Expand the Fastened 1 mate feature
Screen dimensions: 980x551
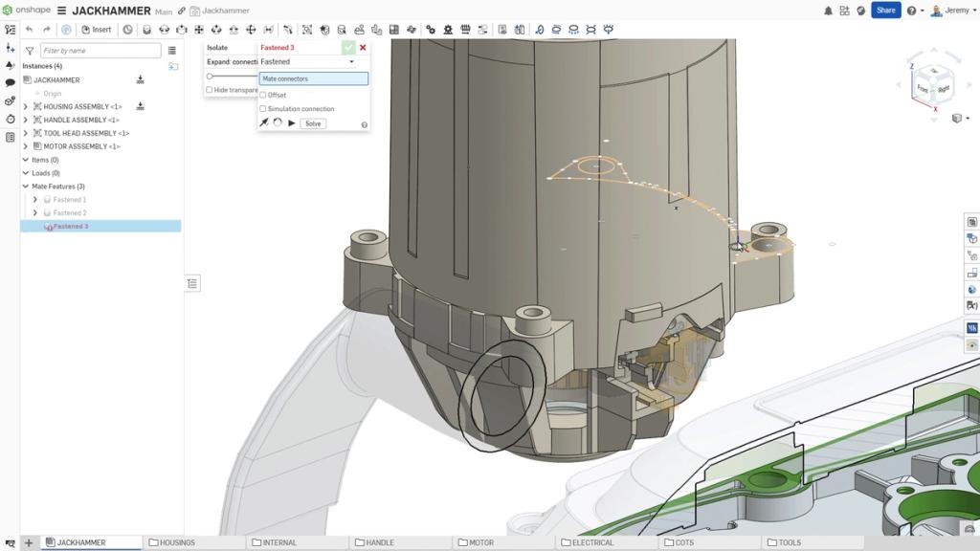coord(35,199)
